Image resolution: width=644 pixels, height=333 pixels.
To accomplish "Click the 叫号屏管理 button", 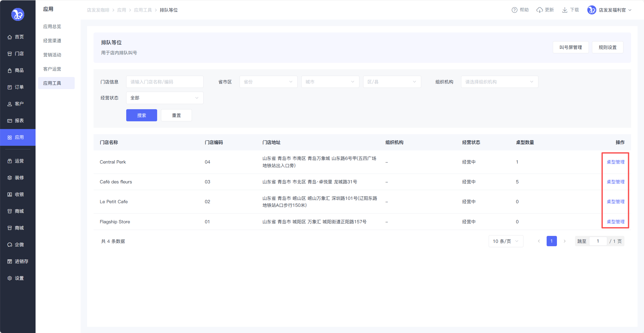I will click(x=571, y=47).
